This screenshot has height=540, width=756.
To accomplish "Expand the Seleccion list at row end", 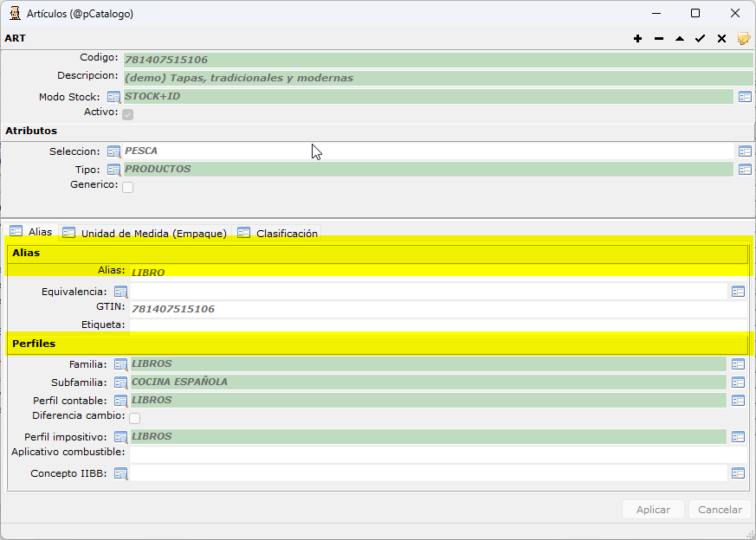I will coord(745,151).
